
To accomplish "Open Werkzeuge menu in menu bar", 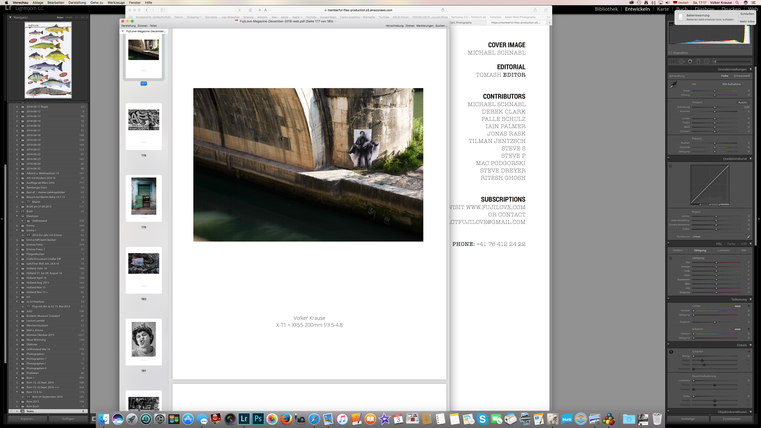I will click(x=116, y=2).
